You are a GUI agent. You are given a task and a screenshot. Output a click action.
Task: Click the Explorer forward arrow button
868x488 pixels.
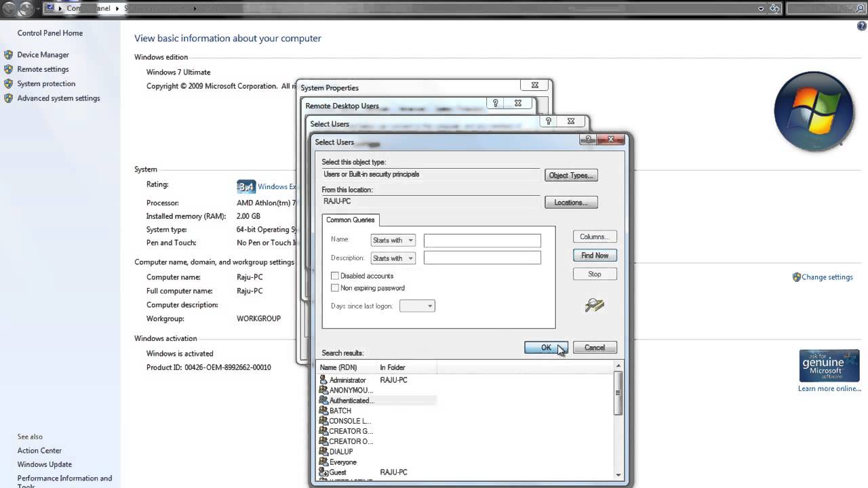(x=26, y=9)
